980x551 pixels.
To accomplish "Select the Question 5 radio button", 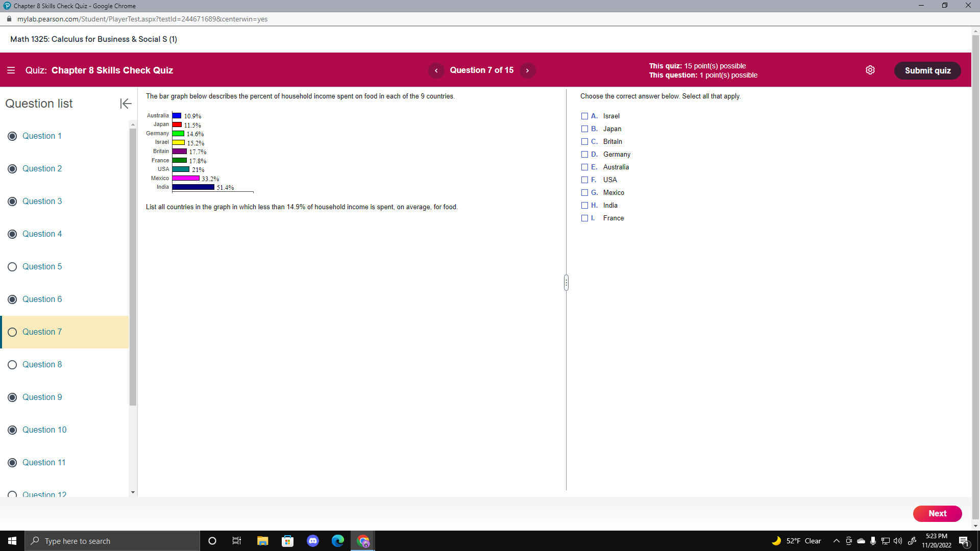I will (x=12, y=266).
